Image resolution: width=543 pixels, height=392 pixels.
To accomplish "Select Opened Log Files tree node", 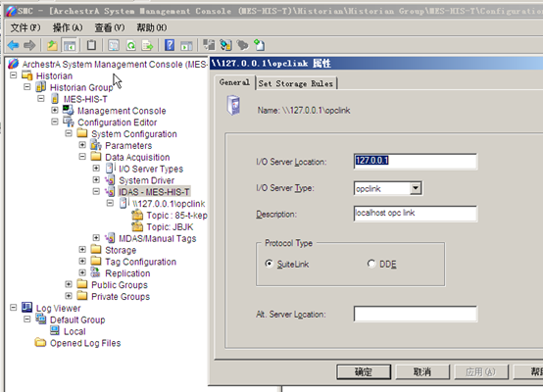I will point(85,343).
